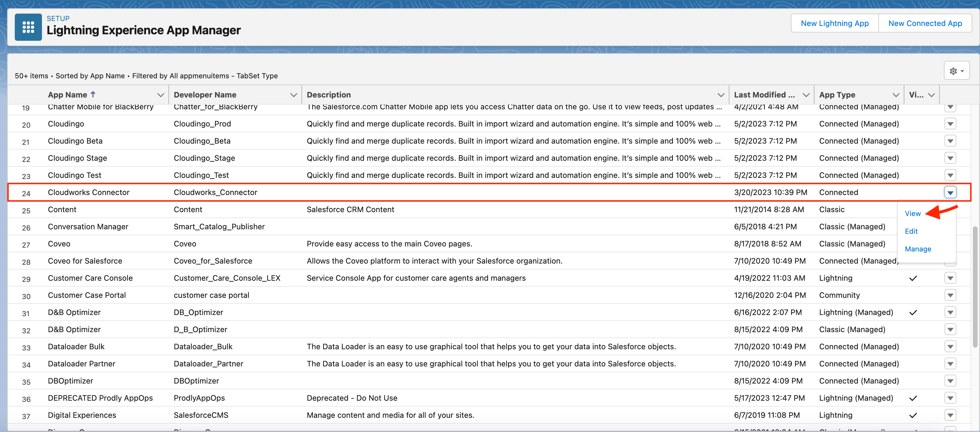Image resolution: width=980 pixels, height=432 pixels.
Task: Click the vertical scrollbar of the table
Action: click(x=975, y=287)
